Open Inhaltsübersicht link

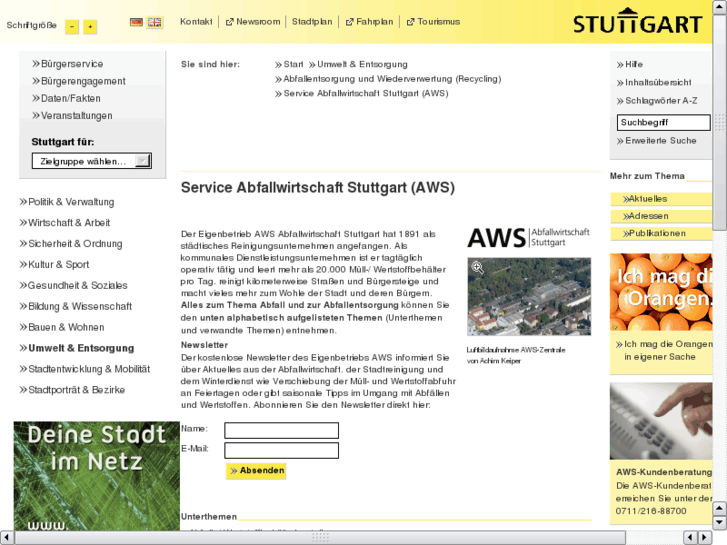click(654, 83)
